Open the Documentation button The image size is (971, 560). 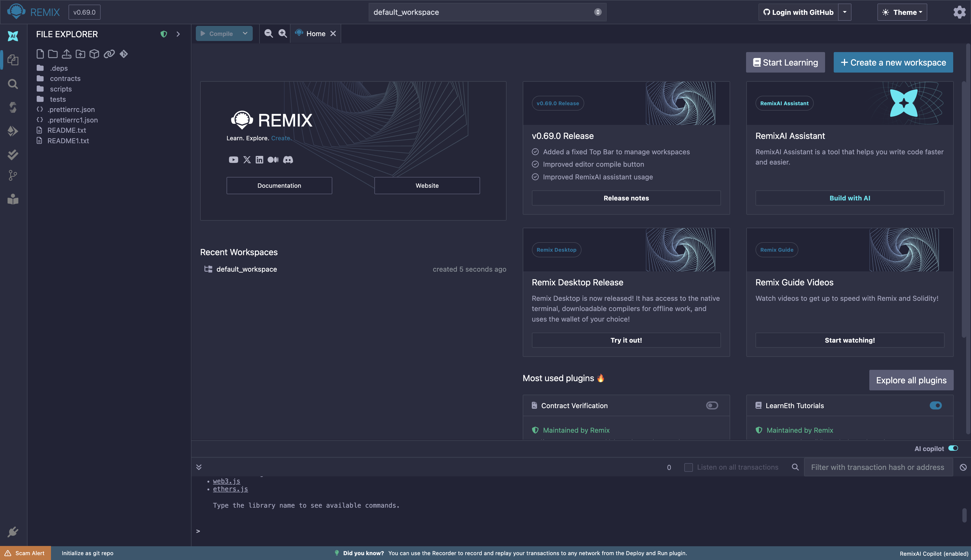(279, 185)
